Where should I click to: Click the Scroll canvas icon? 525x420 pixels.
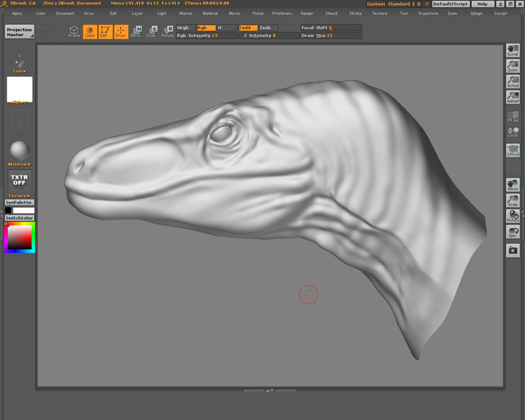click(x=513, y=51)
